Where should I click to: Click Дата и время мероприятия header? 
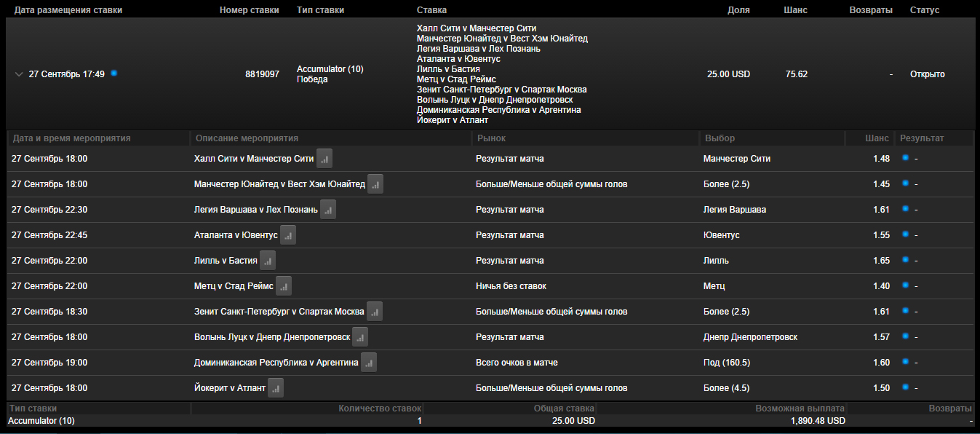pos(71,138)
